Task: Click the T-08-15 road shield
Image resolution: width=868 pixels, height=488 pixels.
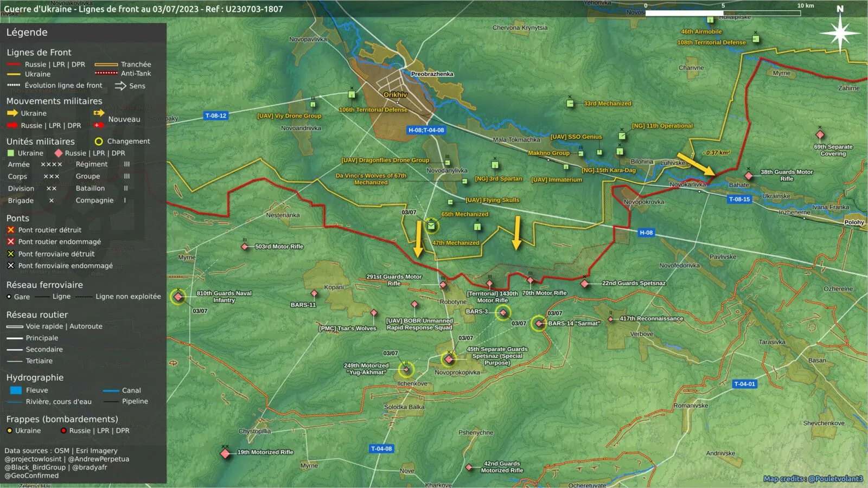Action: pyautogui.click(x=739, y=199)
